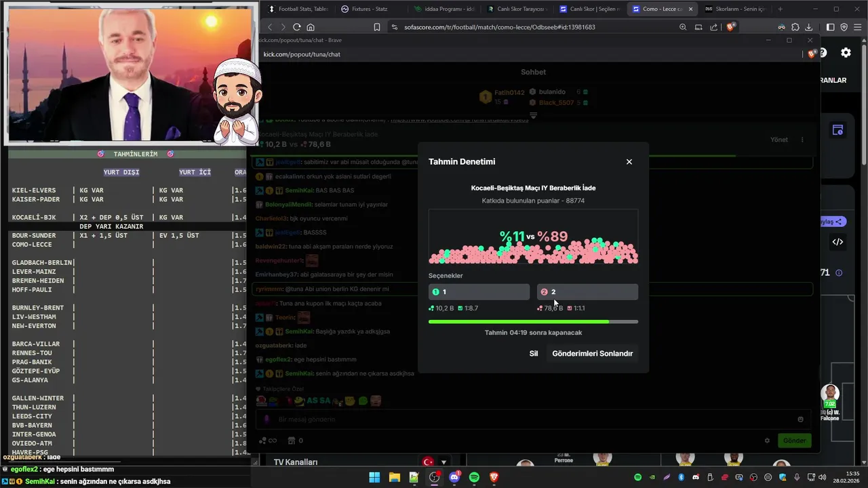The image size is (868, 488).
Task: Open the emoji picker in chat input
Action: [800, 420]
